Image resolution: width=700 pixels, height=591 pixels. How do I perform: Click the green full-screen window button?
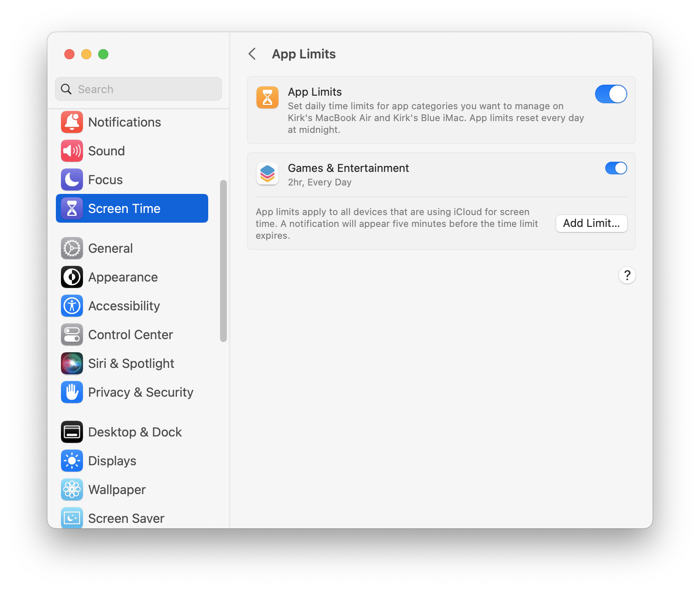[103, 54]
